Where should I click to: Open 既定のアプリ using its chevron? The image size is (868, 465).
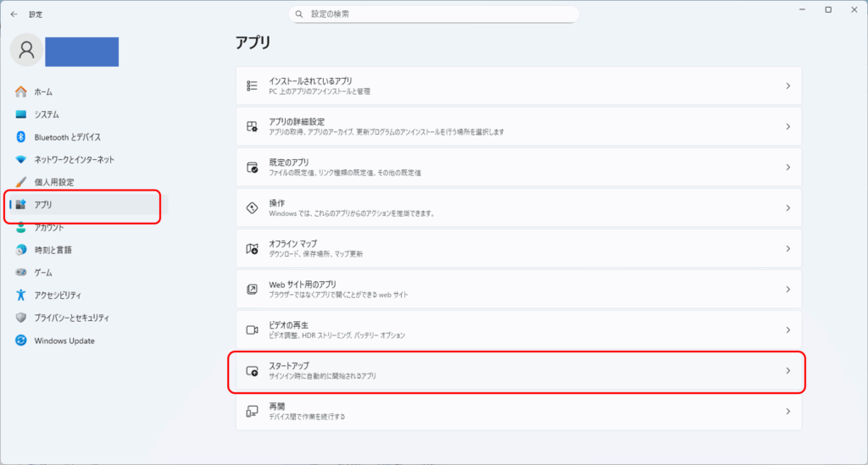(787, 167)
